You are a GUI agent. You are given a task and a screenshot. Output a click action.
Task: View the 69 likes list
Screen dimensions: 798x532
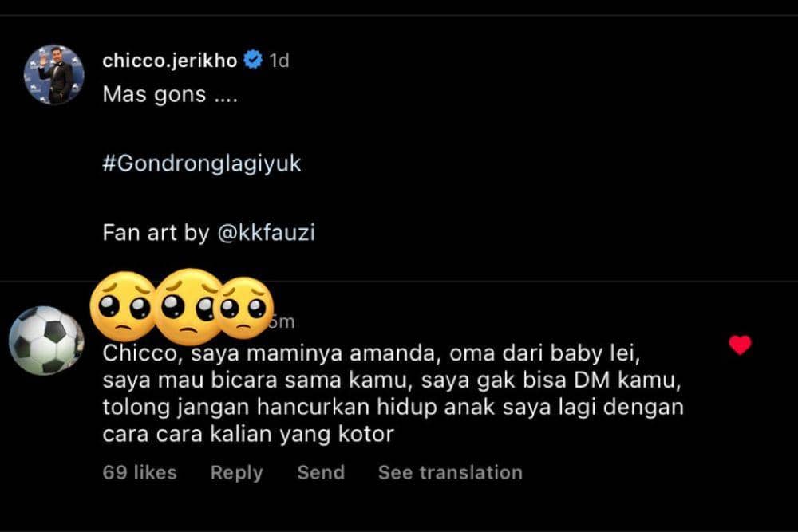tap(140, 472)
